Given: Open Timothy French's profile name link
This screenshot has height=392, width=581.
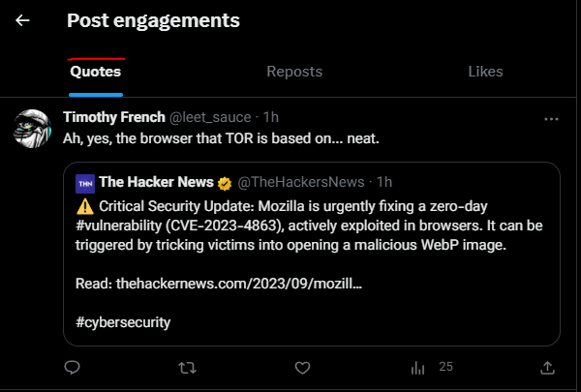Looking at the screenshot, I should [114, 117].
